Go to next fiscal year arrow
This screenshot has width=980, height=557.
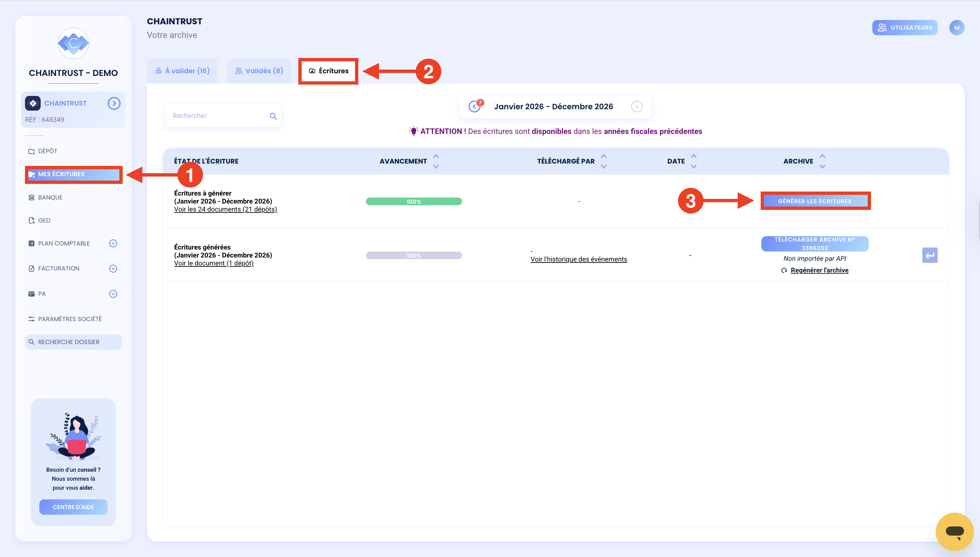tap(637, 106)
